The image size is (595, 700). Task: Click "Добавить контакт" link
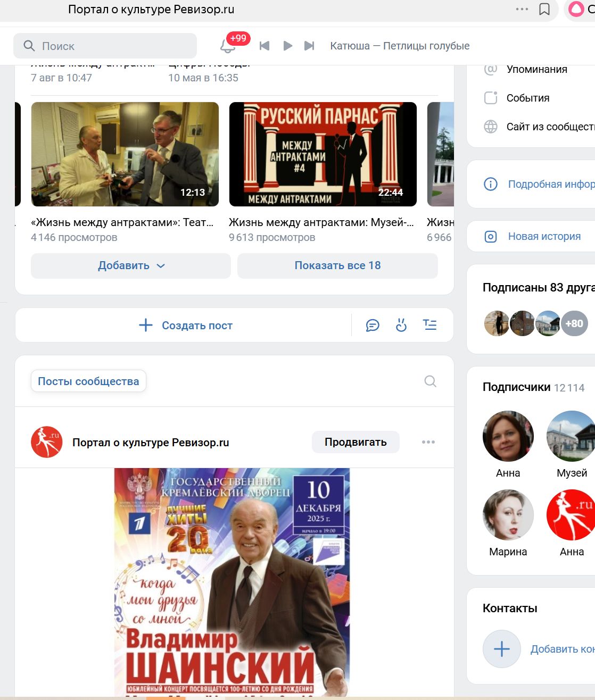(x=563, y=649)
